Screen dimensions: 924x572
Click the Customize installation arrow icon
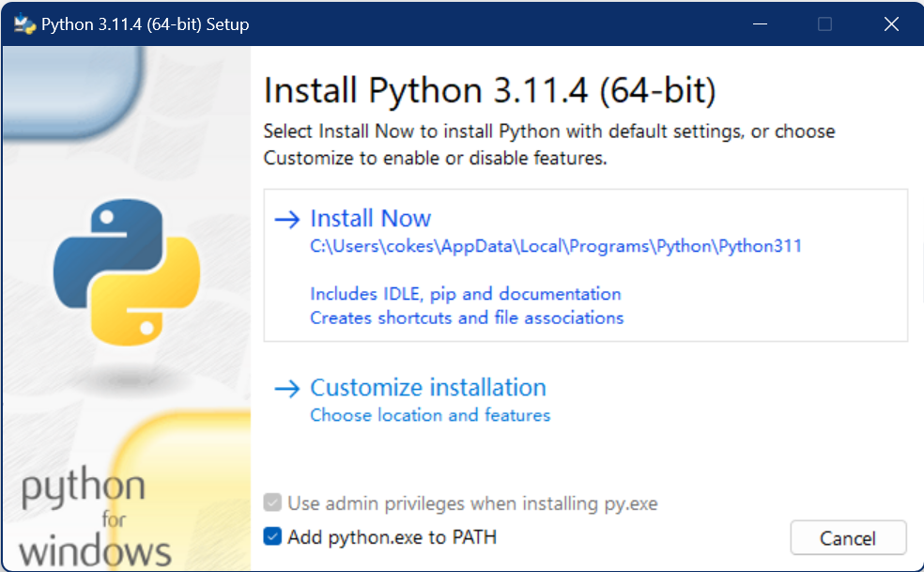[x=287, y=389]
